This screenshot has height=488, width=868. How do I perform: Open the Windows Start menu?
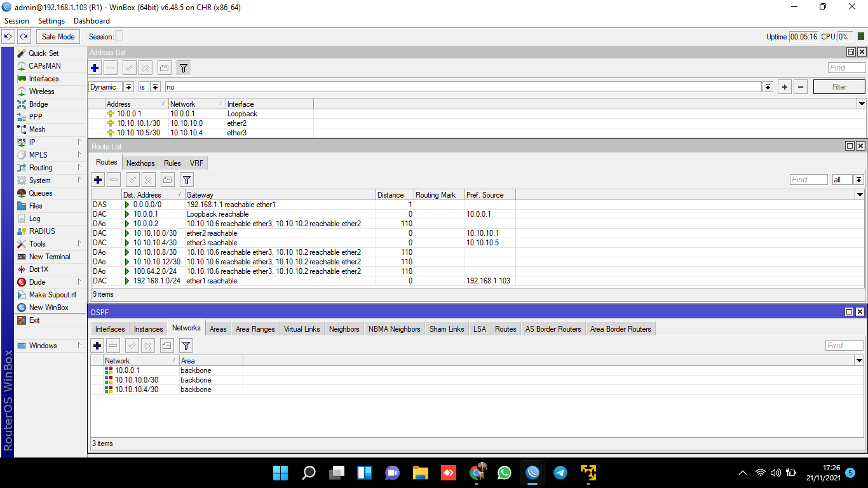coord(280,473)
